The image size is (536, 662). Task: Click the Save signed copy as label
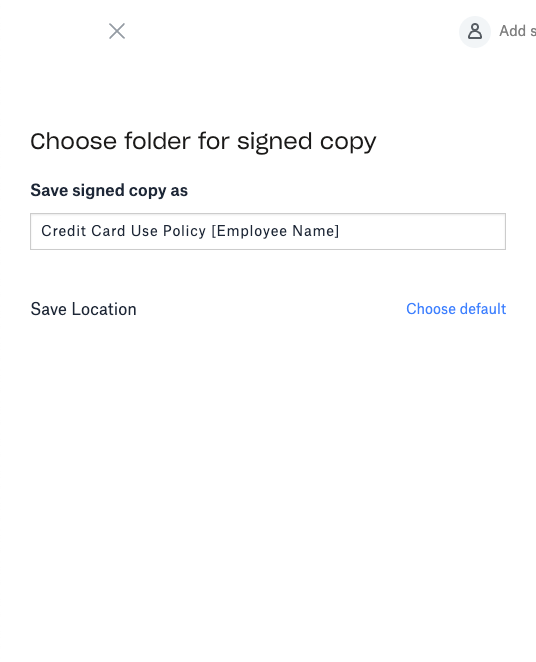tap(109, 190)
